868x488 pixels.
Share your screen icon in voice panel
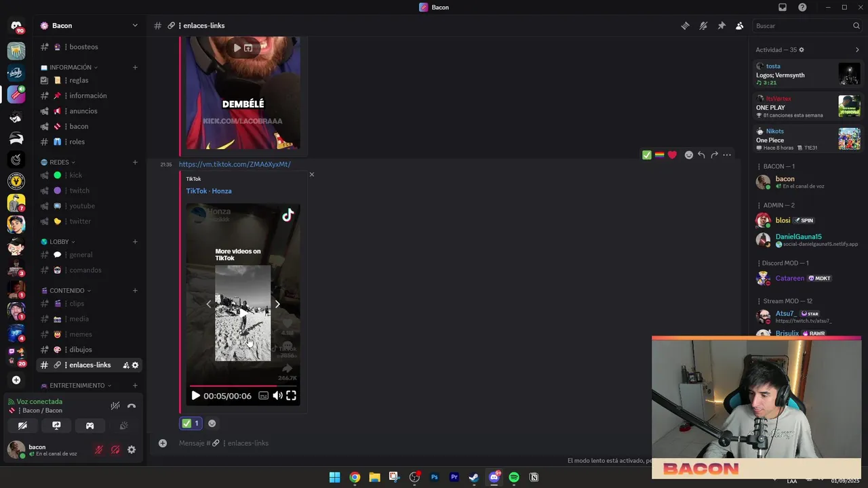click(56, 426)
